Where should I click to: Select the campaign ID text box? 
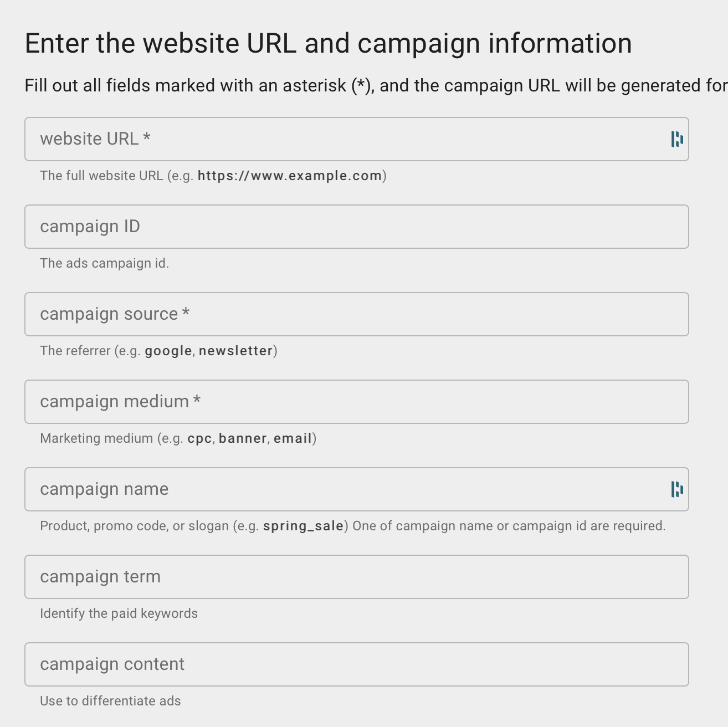pos(356,227)
